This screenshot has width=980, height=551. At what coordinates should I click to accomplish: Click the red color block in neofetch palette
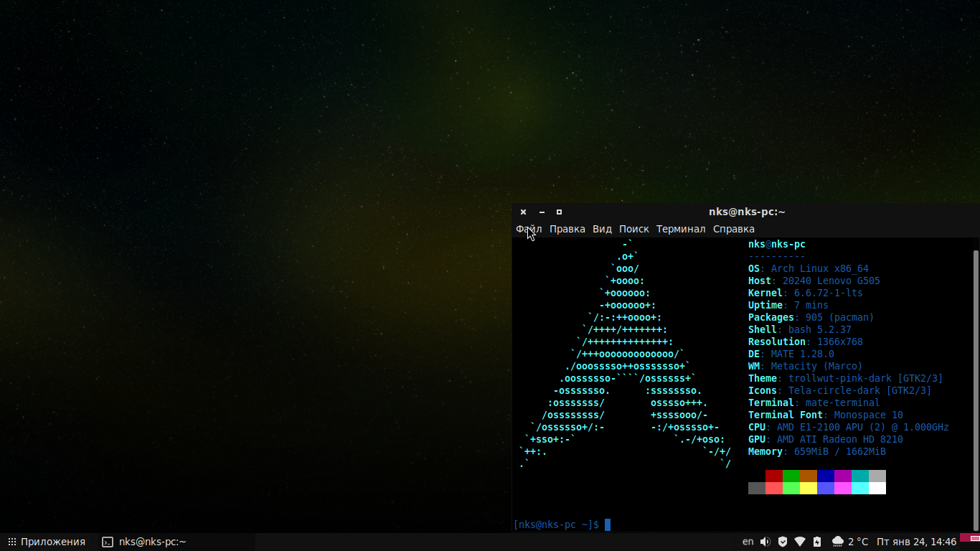click(774, 476)
